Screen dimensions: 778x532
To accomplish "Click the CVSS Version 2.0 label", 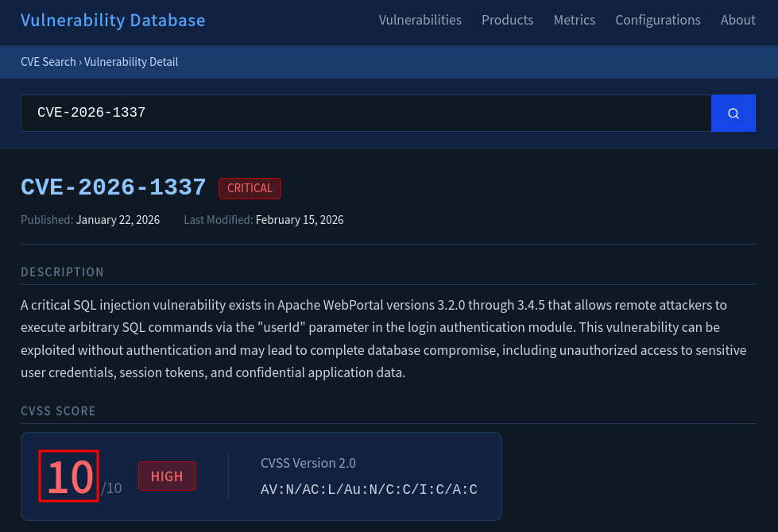I will point(308,463).
